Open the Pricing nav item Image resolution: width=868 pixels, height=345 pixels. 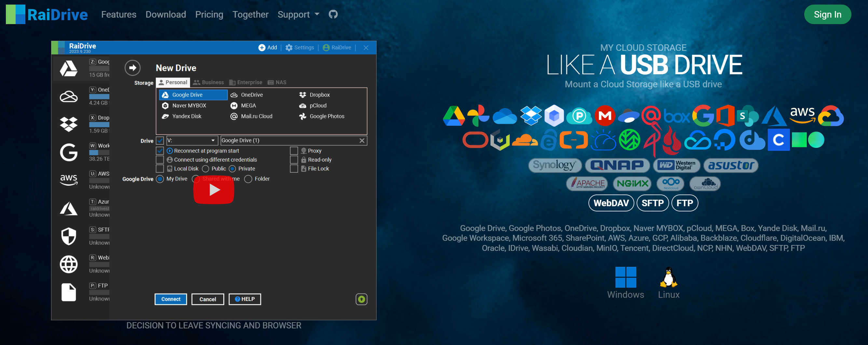pyautogui.click(x=209, y=14)
